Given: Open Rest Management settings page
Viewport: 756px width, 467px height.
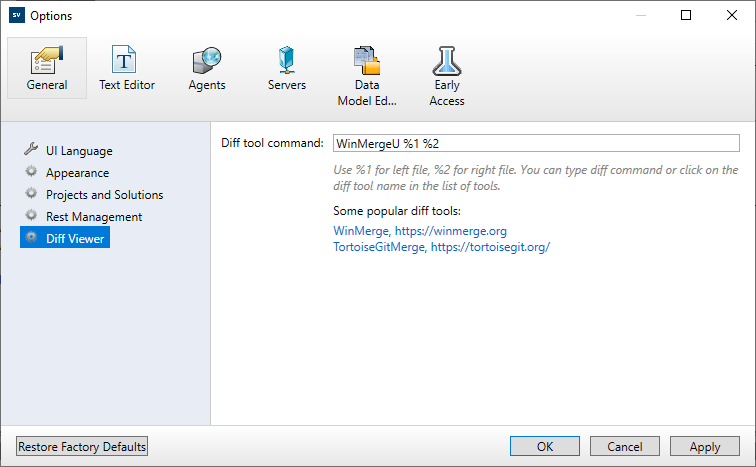Looking at the screenshot, I should pos(94,217).
